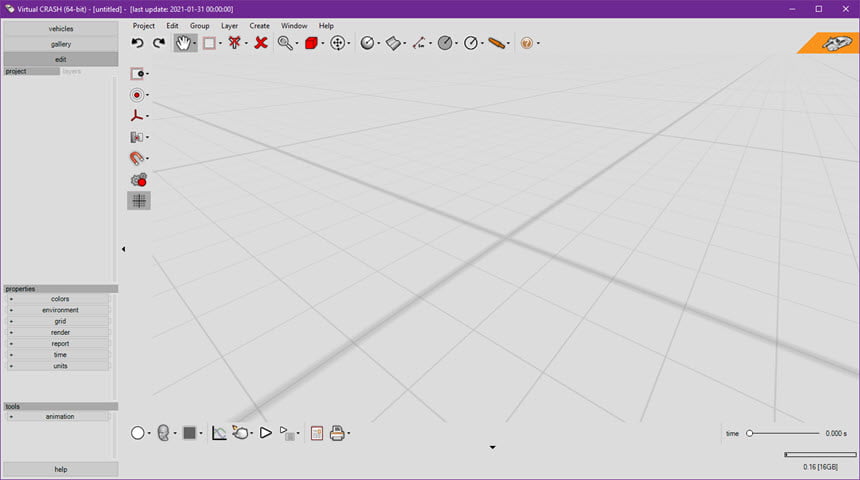This screenshot has height=480, width=860.
Task: Open the hand tool dropdown arrow
Action: tap(195, 43)
